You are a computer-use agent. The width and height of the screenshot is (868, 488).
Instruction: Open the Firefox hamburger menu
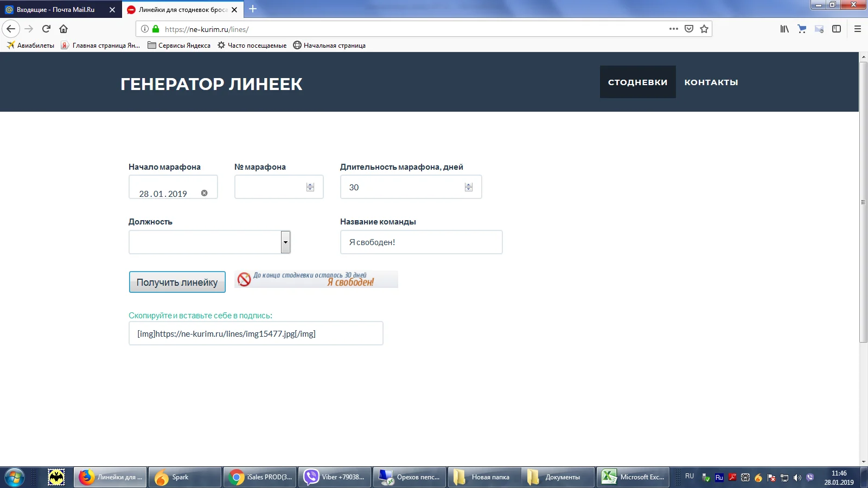[858, 29]
